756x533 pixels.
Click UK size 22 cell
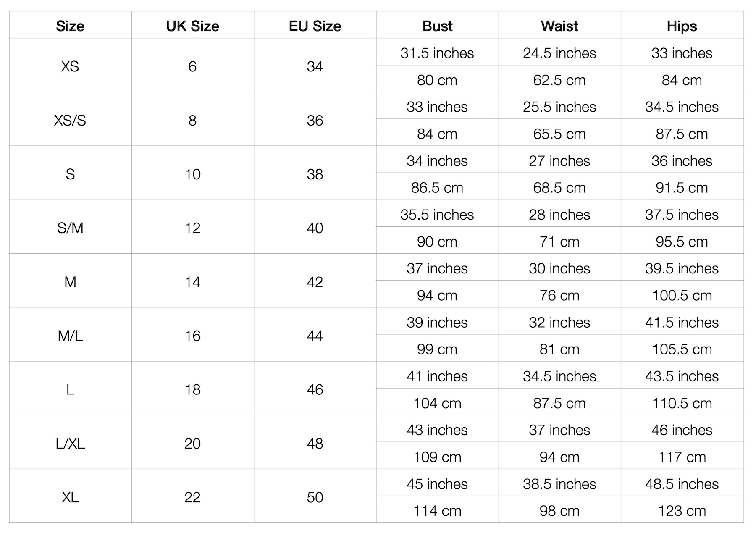pos(192,497)
